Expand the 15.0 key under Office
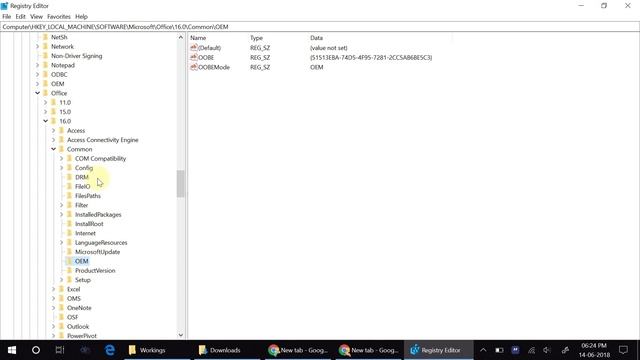Image resolution: width=640 pixels, height=360 pixels. coord(45,112)
